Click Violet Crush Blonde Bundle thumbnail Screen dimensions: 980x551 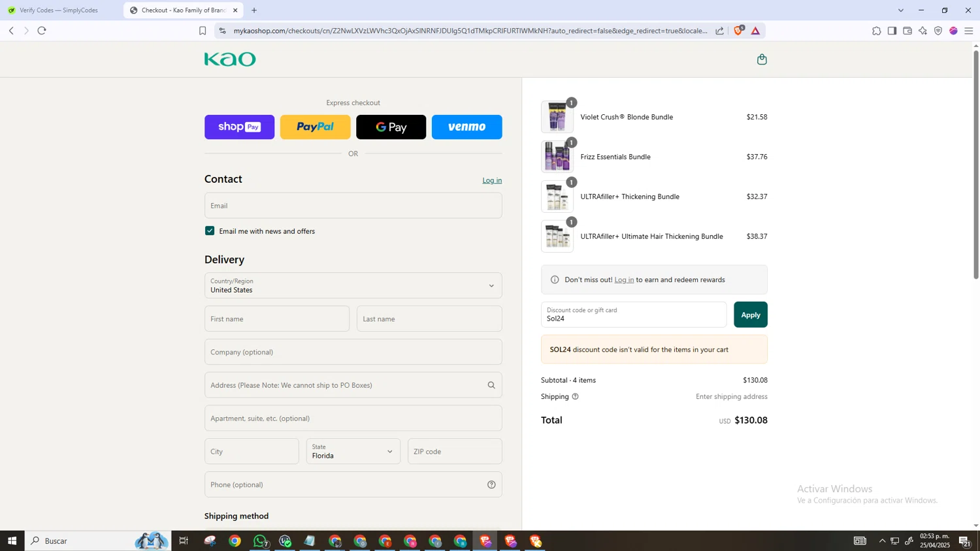(557, 117)
